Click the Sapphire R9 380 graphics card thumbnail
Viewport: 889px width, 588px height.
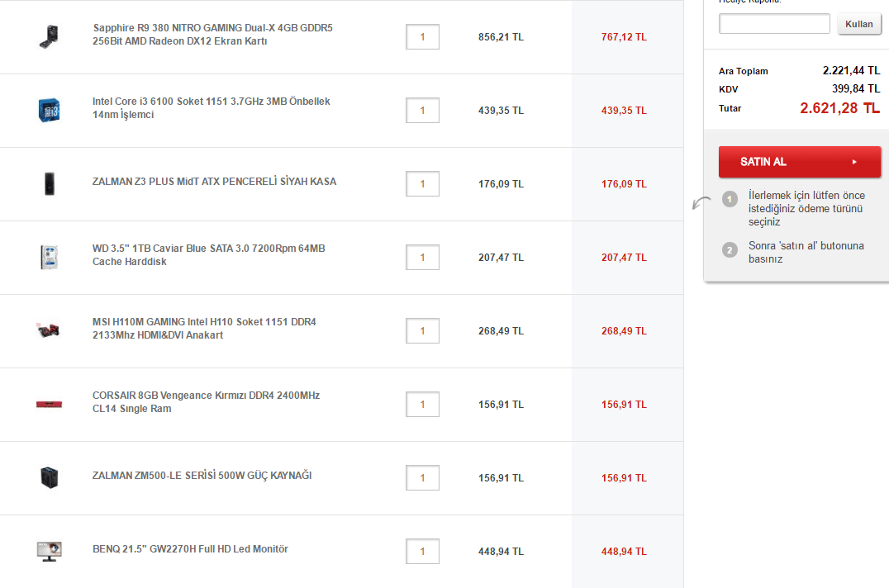[x=50, y=37]
